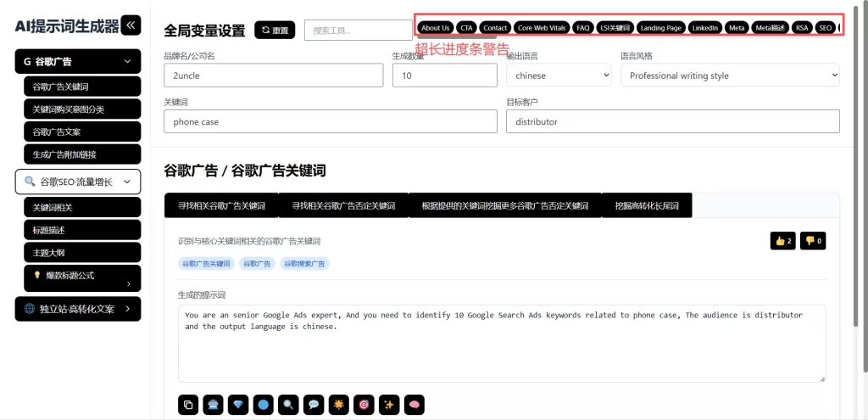Viewport: 868px width, 420px height.
Task: Click the brain icon button
Action: 414,405
